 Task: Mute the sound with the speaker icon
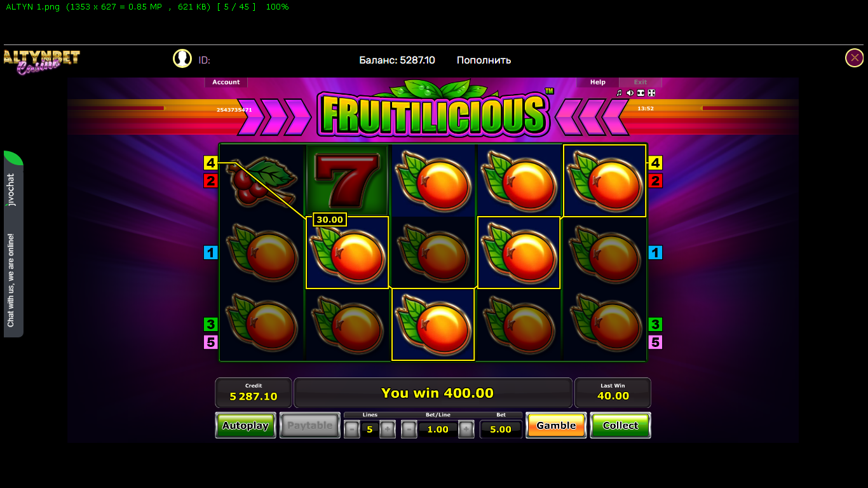[630, 93]
